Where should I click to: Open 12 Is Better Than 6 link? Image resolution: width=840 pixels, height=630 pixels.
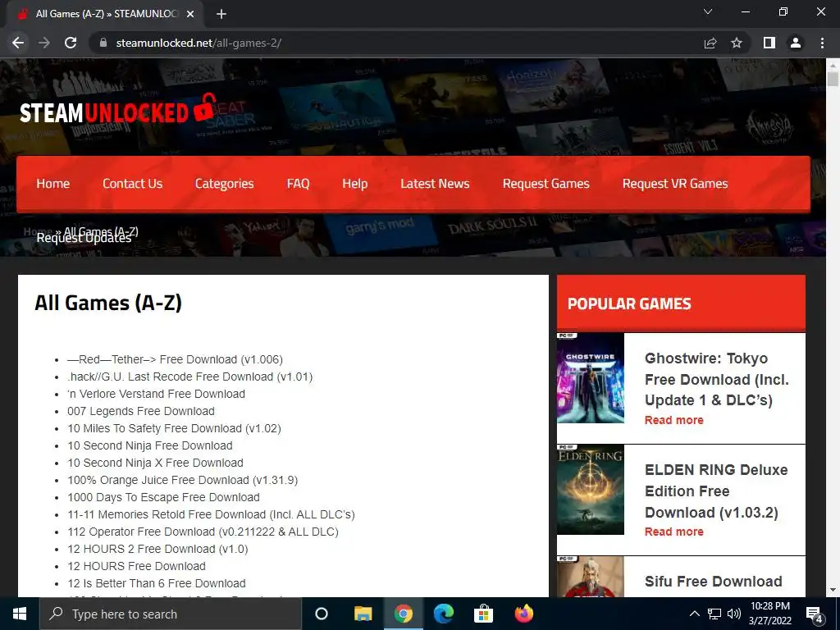pyautogui.click(x=157, y=583)
